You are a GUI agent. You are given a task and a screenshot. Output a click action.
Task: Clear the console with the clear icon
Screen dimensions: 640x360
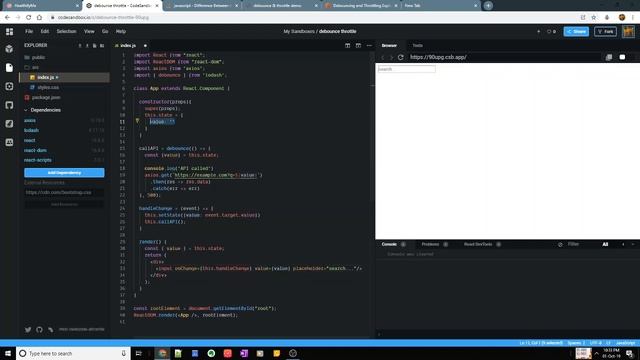pyautogui.click(x=560, y=244)
